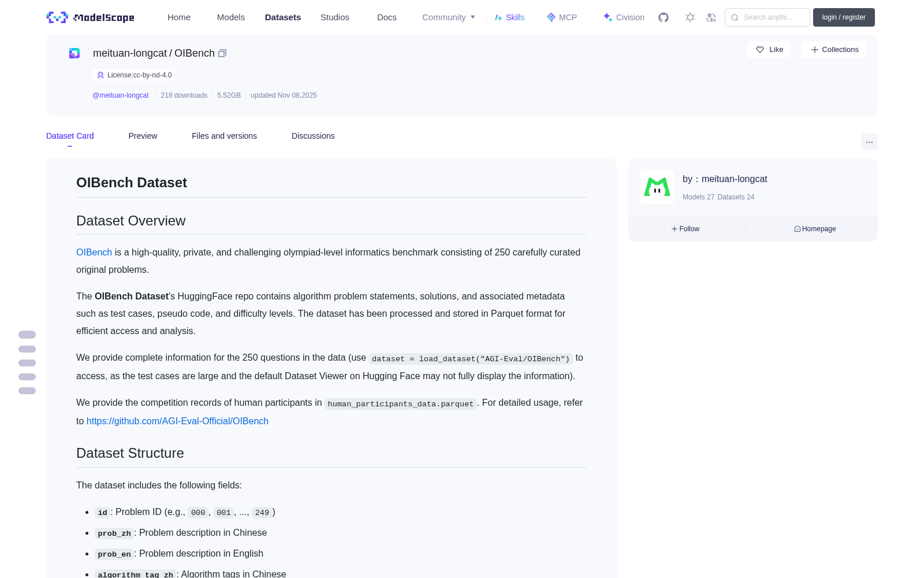Click login / register button

[844, 17]
